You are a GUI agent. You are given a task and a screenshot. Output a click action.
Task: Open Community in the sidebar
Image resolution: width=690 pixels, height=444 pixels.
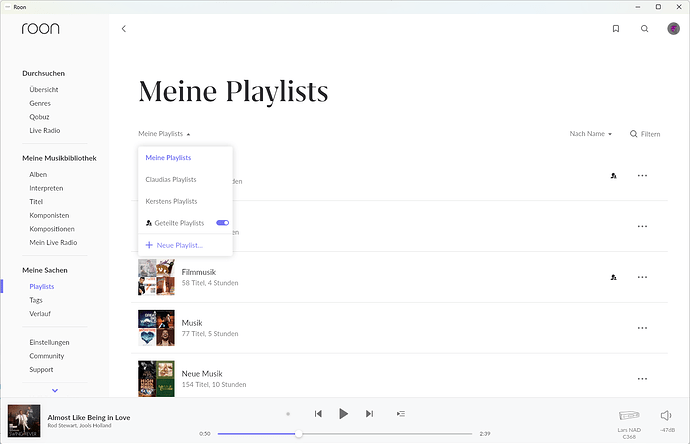tap(47, 356)
